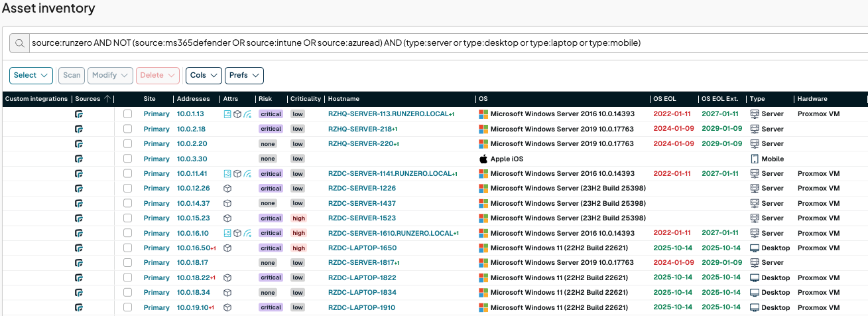Click Windows logo for RZDC-LAPTOP-1910
Image resolution: width=868 pixels, height=316 pixels.
click(x=483, y=307)
